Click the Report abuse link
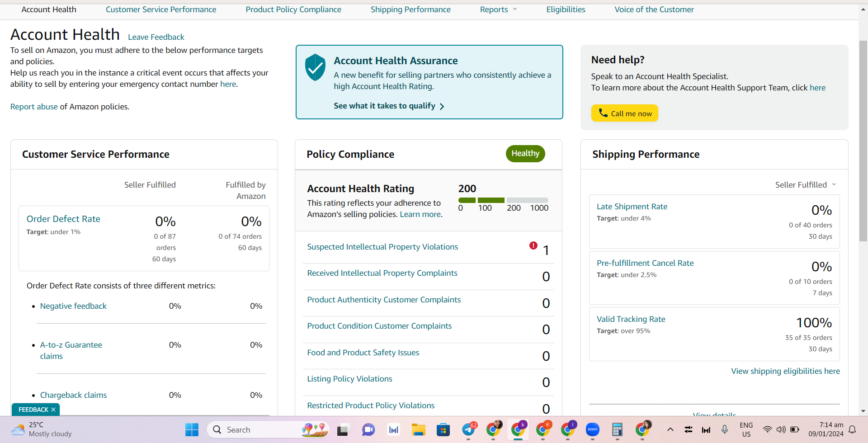Screen dimensions: 868x443 tap(34, 107)
